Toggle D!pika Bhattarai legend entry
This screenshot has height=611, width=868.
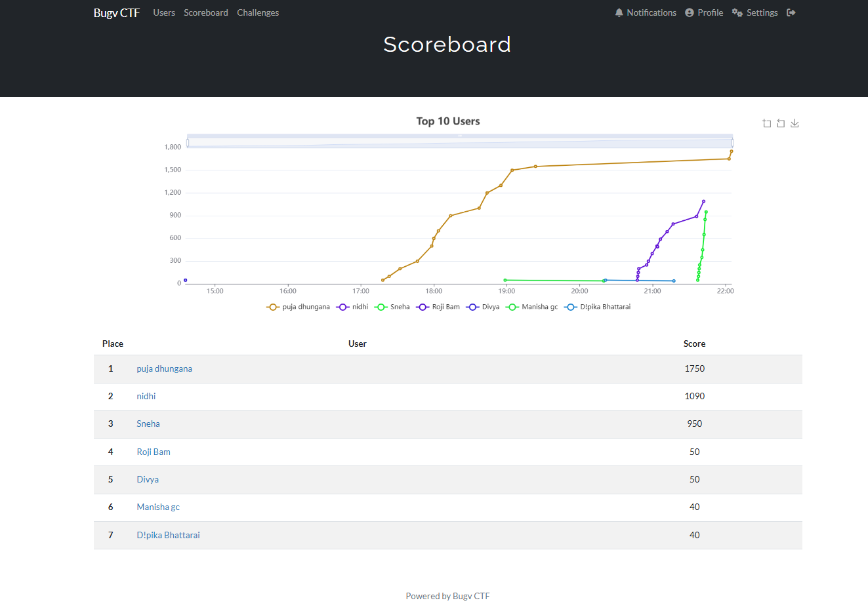point(598,307)
